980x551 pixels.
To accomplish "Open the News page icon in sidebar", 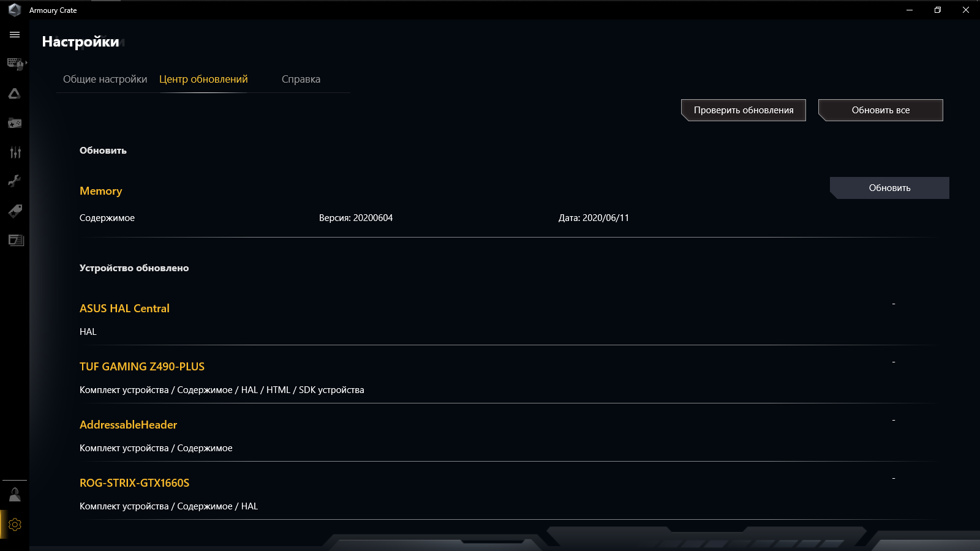I will (16, 240).
